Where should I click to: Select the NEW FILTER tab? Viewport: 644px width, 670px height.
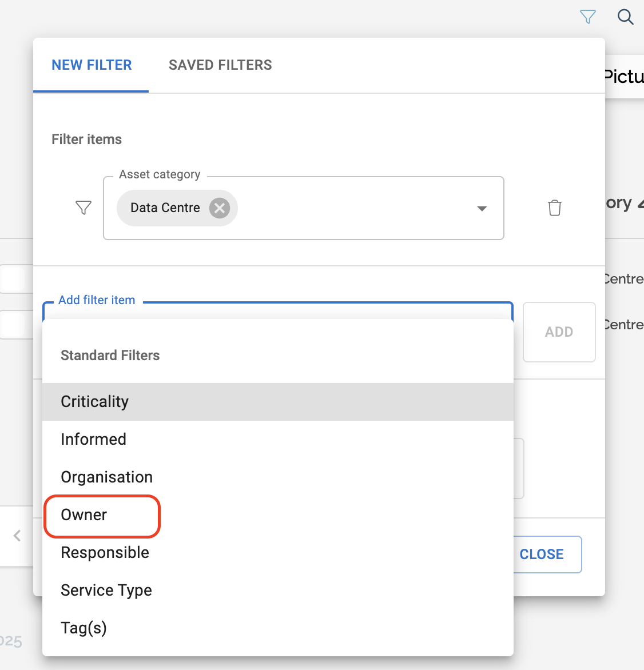click(92, 65)
